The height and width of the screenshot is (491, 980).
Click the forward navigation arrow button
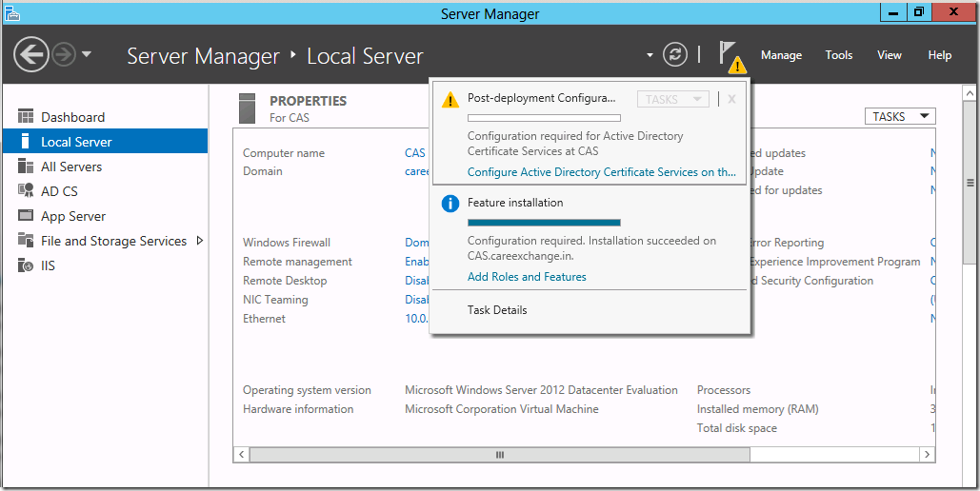(x=64, y=55)
